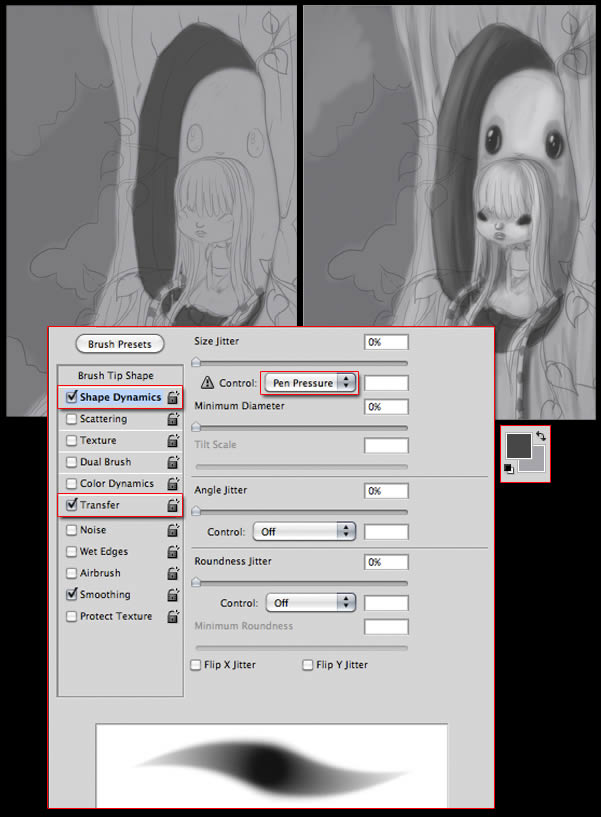
Task: Click the lock icon beside Dual Brush
Action: click(x=173, y=462)
